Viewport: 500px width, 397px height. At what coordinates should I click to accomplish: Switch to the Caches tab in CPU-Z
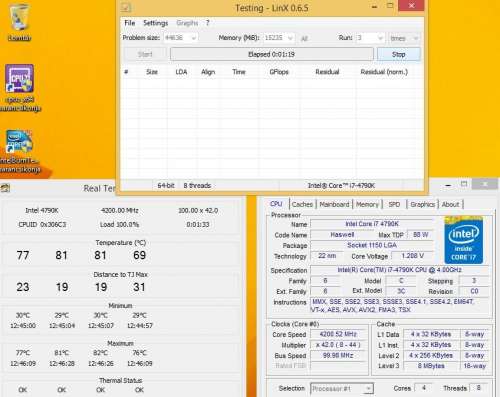(x=302, y=204)
